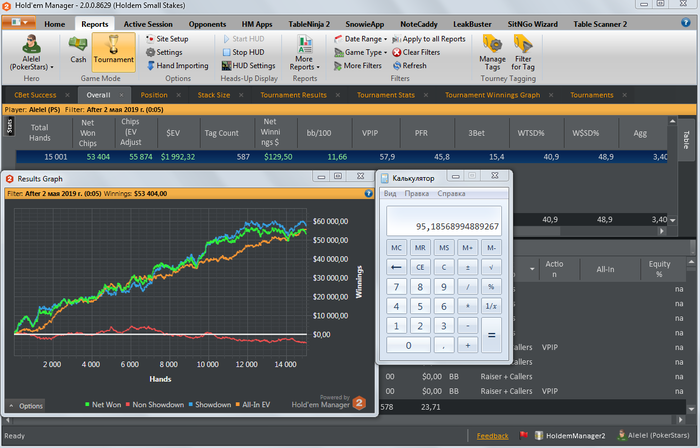This screenshot has height=448, width=700.
Task: Click Apply to all Reports
Action: [x=429, y=39]
